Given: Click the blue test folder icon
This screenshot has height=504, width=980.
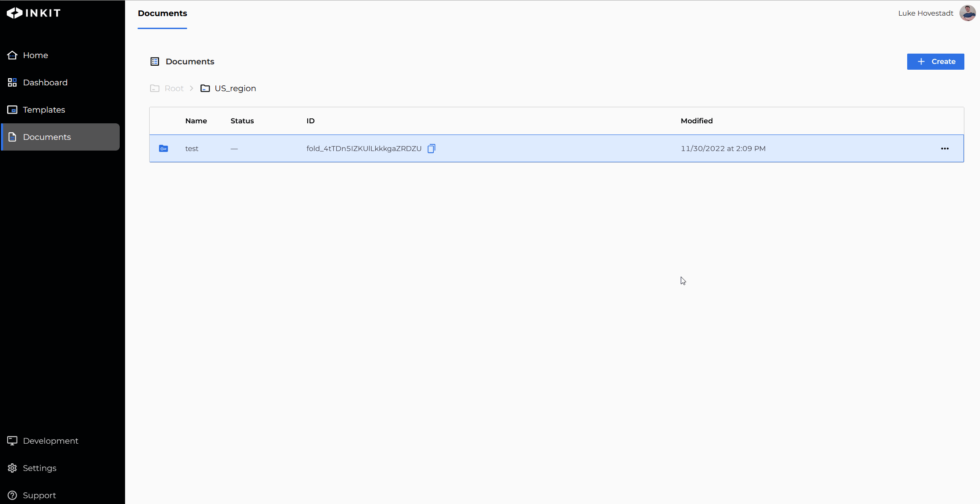Looking at the screenshot, I should [x=163, y=148].
